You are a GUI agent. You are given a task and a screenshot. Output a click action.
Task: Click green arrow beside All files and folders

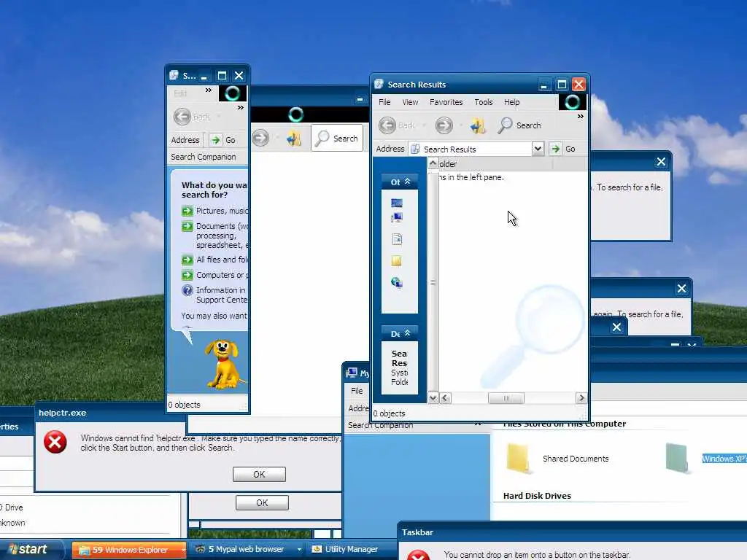point(187,260)
